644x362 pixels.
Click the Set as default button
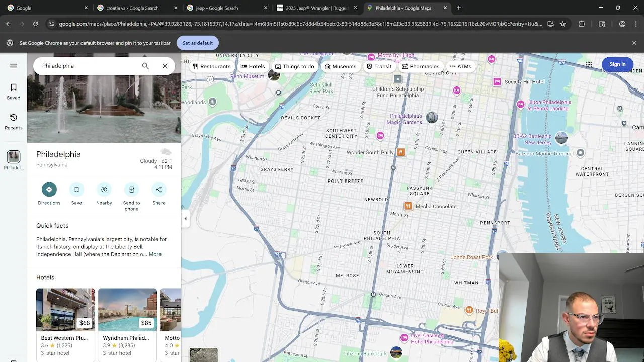point(197,43)
